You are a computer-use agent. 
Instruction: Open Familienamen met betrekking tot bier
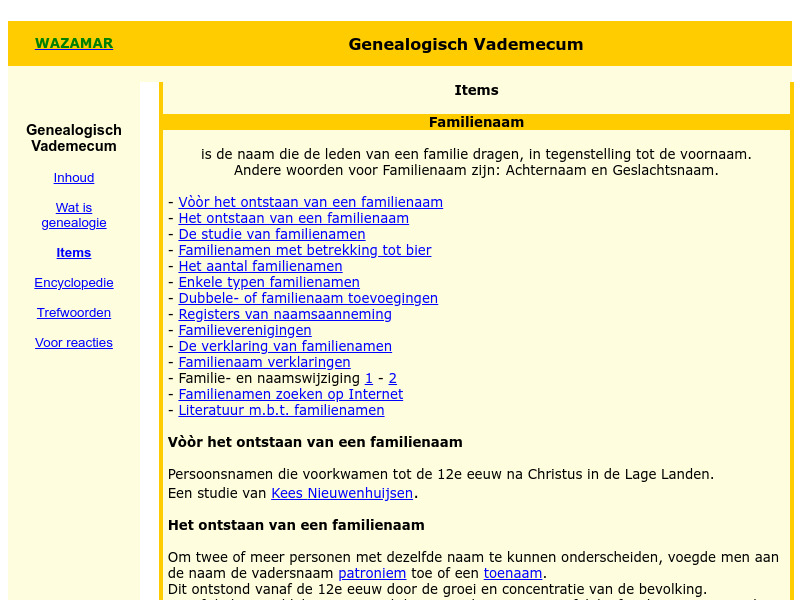pyautogui.click(x=304, y=250)
